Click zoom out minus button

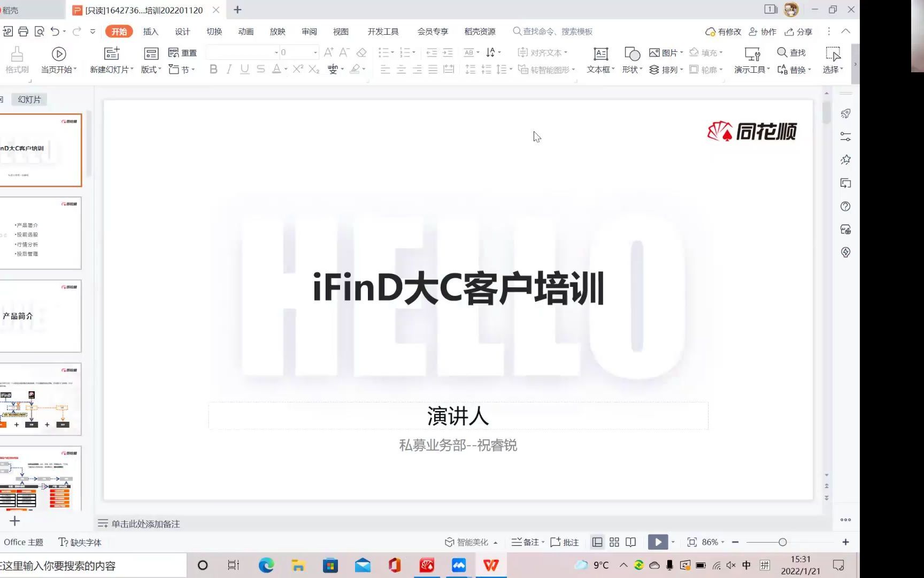point(735,542)
